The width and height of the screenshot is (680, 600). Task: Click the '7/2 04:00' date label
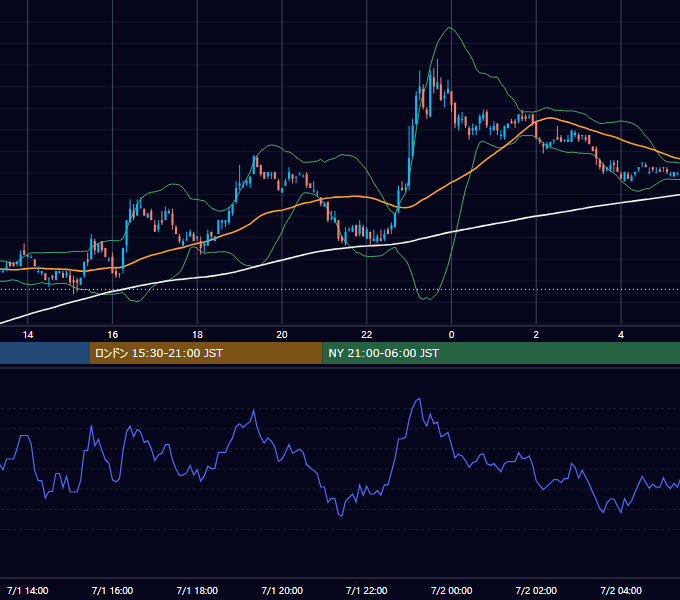click(621, 590)
